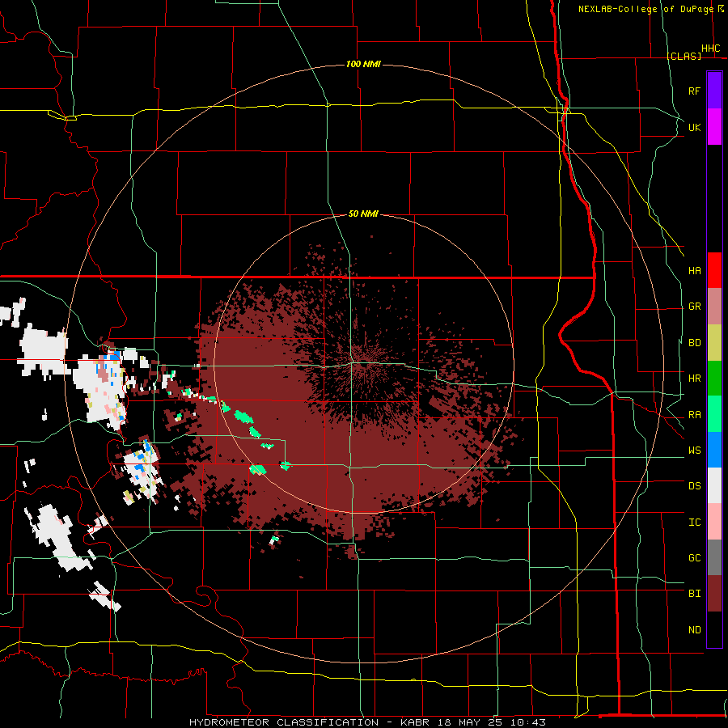Click the BI legend label
Screen dimensions: 728x728
coord(695,594)
